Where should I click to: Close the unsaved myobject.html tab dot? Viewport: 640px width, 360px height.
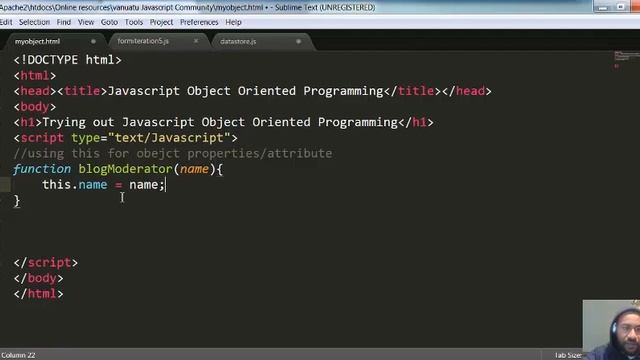[x=93, y=41]
